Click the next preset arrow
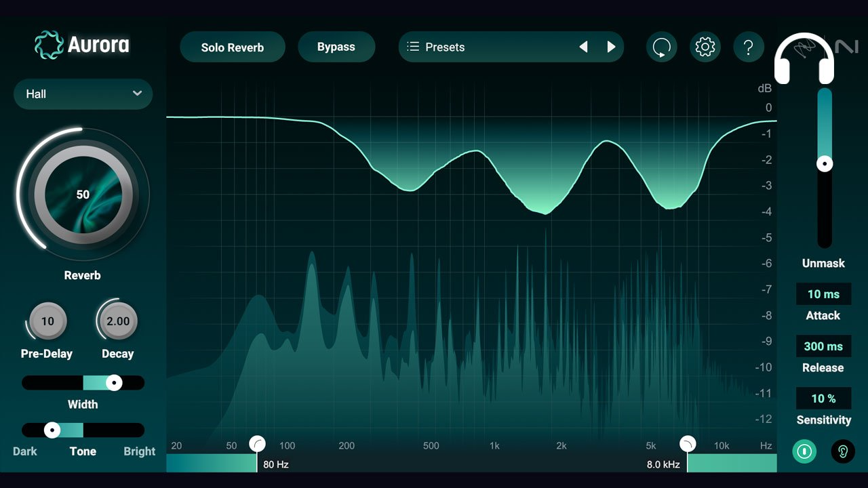Viewport: 868px width, 488px height. [x=612, y=47]
